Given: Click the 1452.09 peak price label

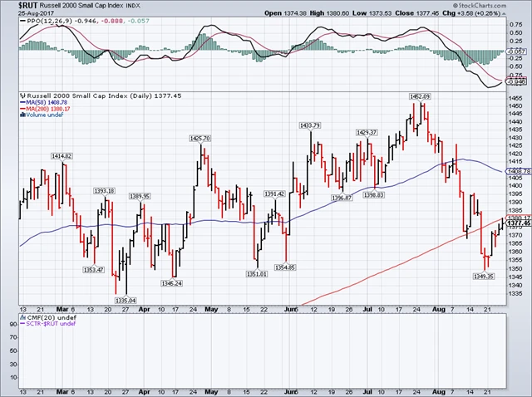Looking at the screenshot, I should pos(420,96).
